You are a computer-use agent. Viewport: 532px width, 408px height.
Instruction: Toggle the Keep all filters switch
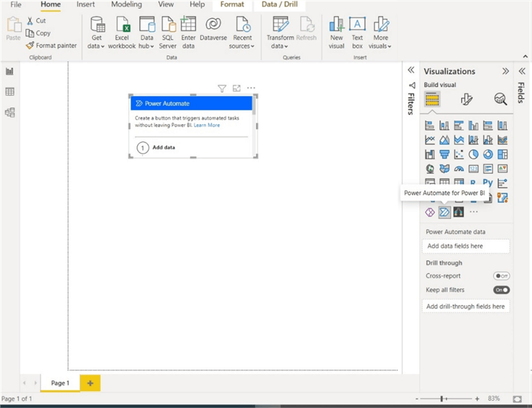click(x=501, y=290)
